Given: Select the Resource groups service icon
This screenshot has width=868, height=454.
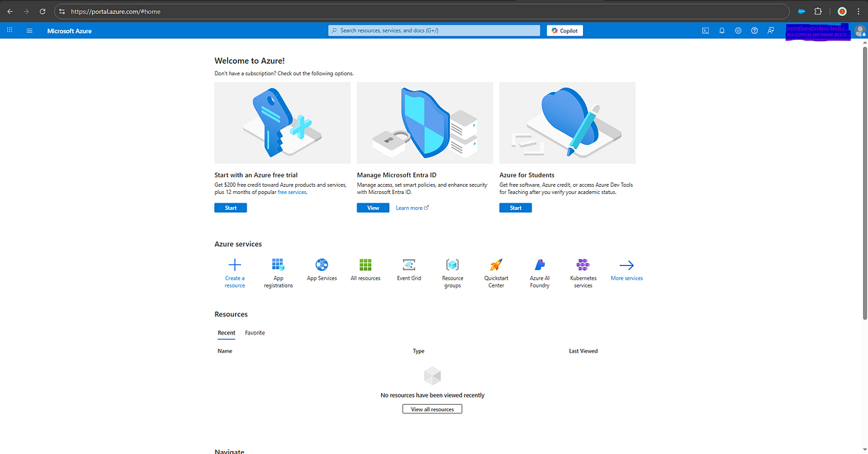Looking at the screenshot, I should click(452, 265).
